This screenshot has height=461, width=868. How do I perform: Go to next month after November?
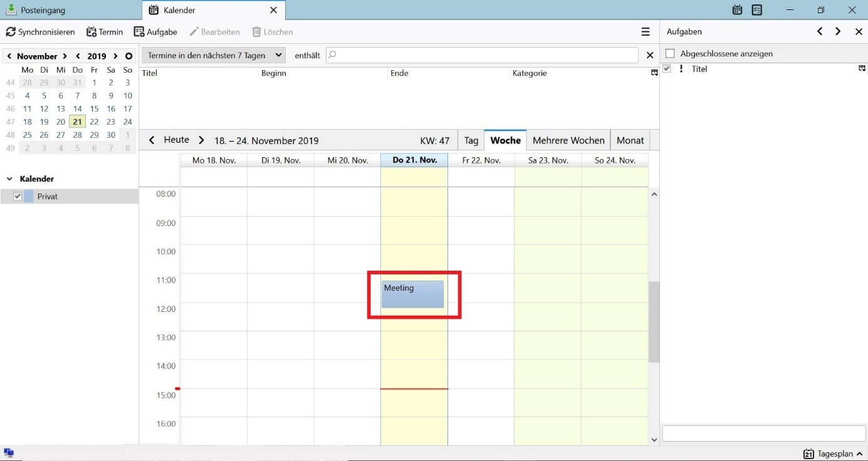[x=65, y=56]
